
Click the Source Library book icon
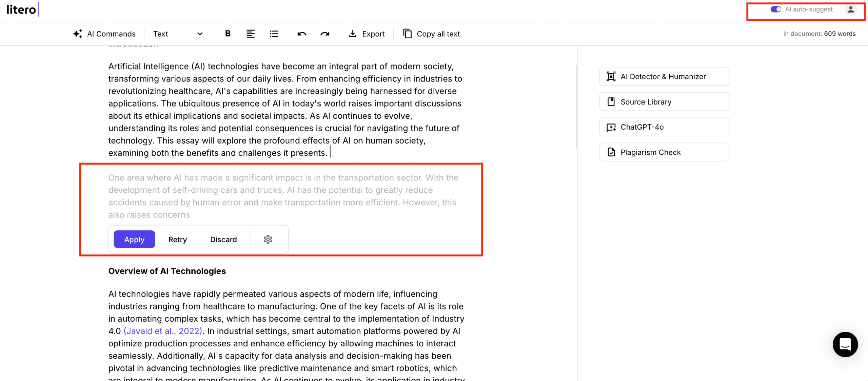[x=611, y=102]
